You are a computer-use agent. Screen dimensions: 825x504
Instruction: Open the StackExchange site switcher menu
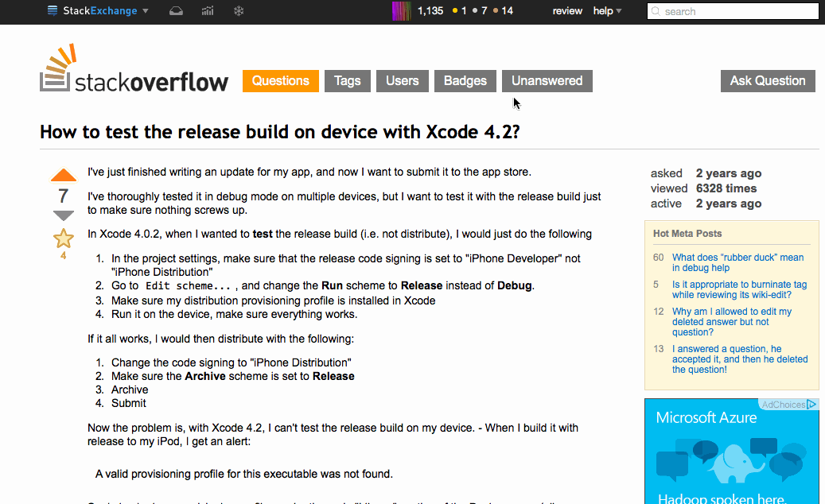click(x=97, y=11)
